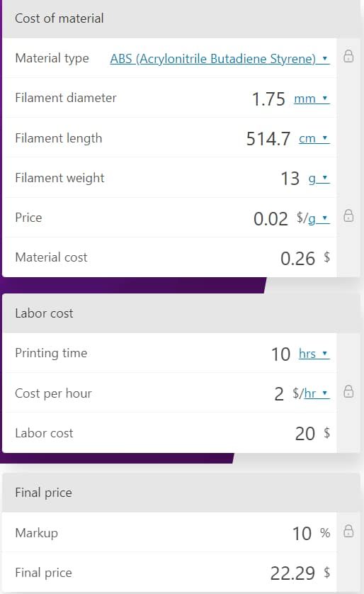Collapse the Cost of material section header
The width and height of the screenshot is (364, 594).
(181, 18)
